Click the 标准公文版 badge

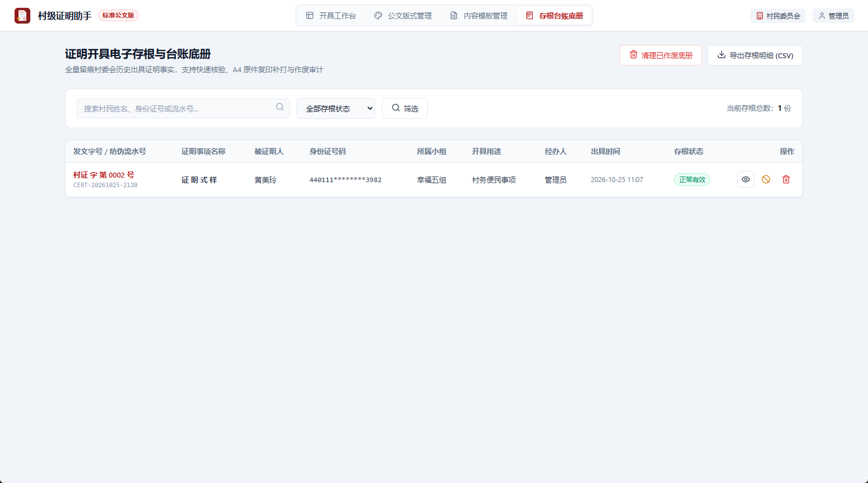[x=118, y=16]
